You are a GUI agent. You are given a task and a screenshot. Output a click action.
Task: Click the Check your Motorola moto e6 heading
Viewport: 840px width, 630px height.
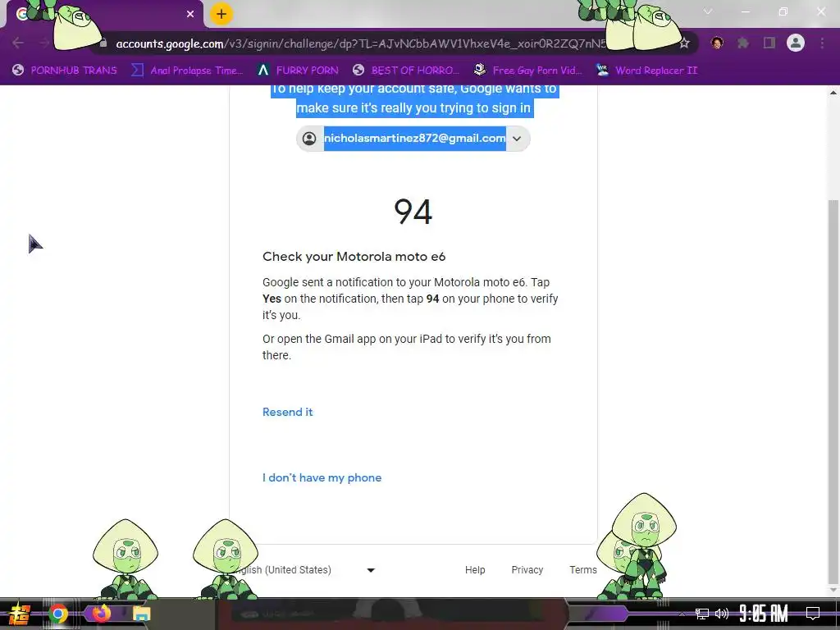pyautogui.click(x=354, y=257)
